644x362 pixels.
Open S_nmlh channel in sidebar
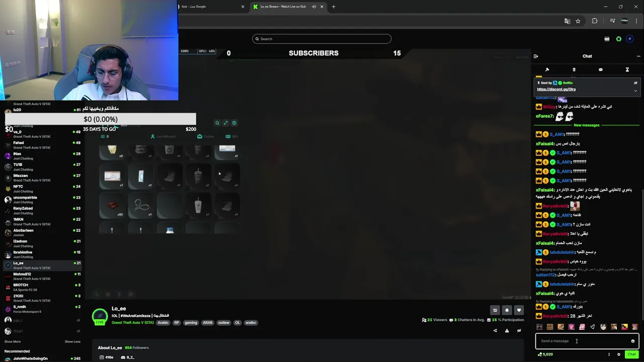[41, 309]
